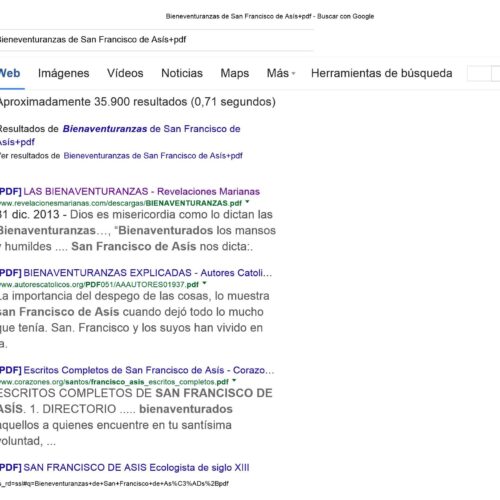The height and width of the screenshot is (500, 500).
Task: Search instead for original Bieneventuranzas spelling
Action: [x=153, y=156]
